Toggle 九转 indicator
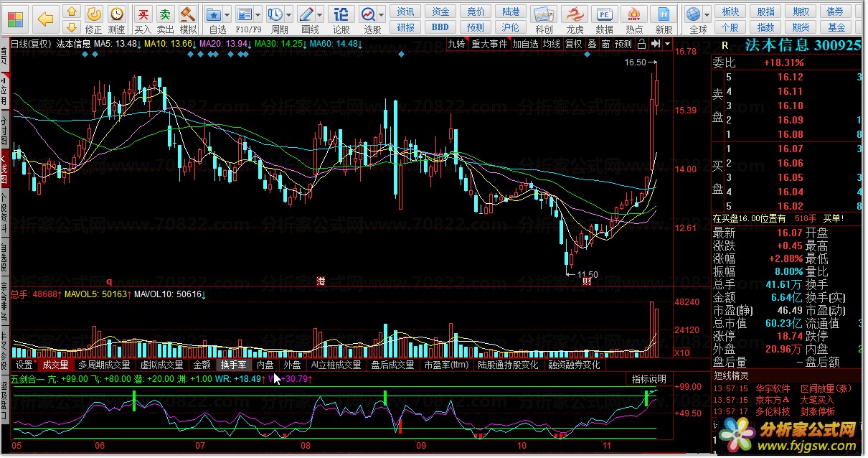The height and width of the screenshot is (458, 868). [456, 43]
